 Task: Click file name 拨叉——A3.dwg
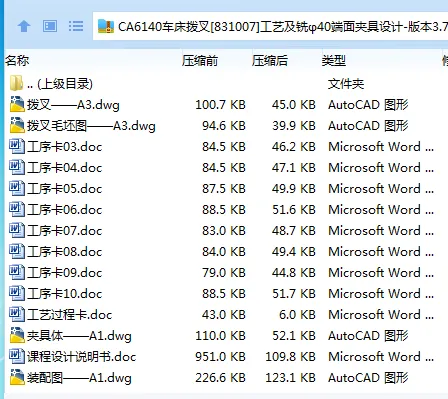coord(73,105)
